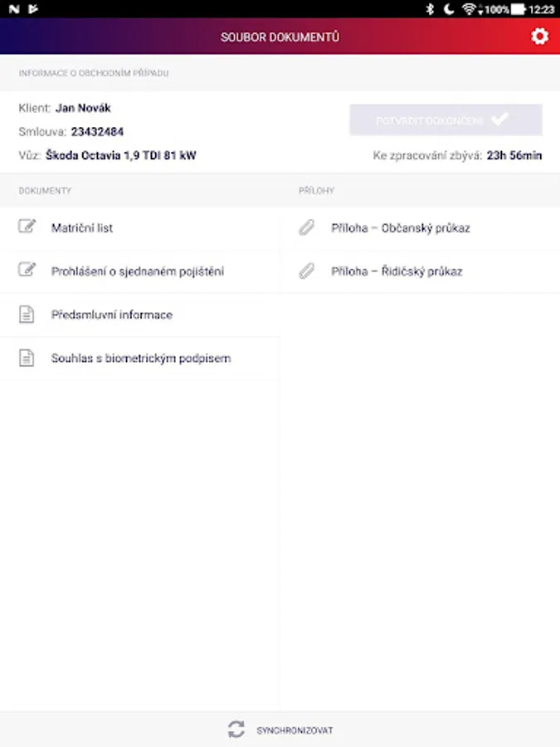Tap document icon beside Souhlas s biometrickým podpisem
This screenshot has width=560, height=747.
click(x=27, y=358)
